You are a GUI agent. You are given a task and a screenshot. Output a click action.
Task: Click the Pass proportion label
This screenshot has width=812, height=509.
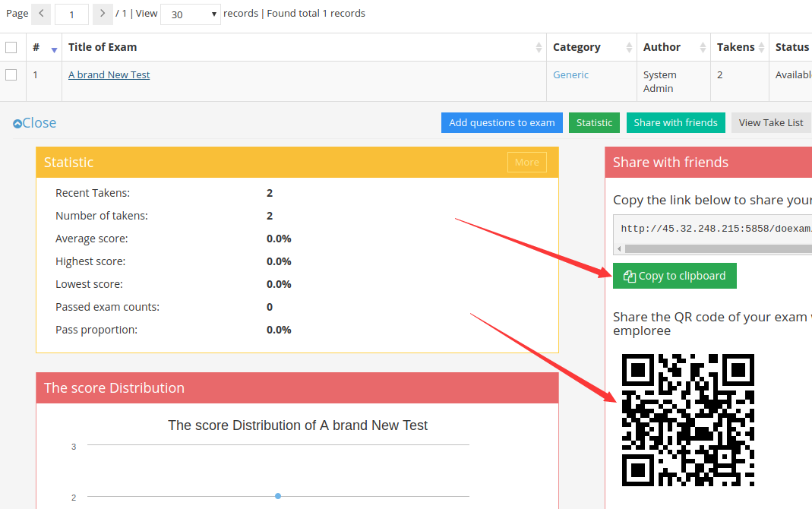[96, 330]
